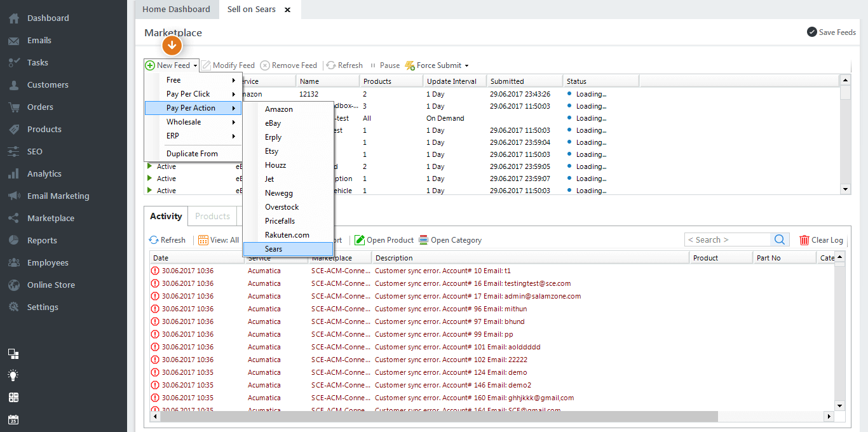Open Customers person icon in sidebar
Image resolution: width=868 pixels, height=432 pixels.
(13, 85)
